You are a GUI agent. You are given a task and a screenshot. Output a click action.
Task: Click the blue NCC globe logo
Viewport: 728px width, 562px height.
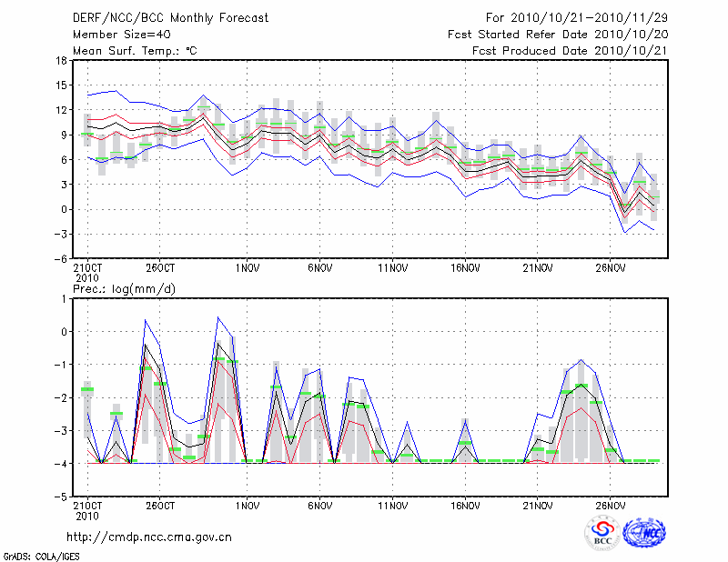(x=643, y=533)
